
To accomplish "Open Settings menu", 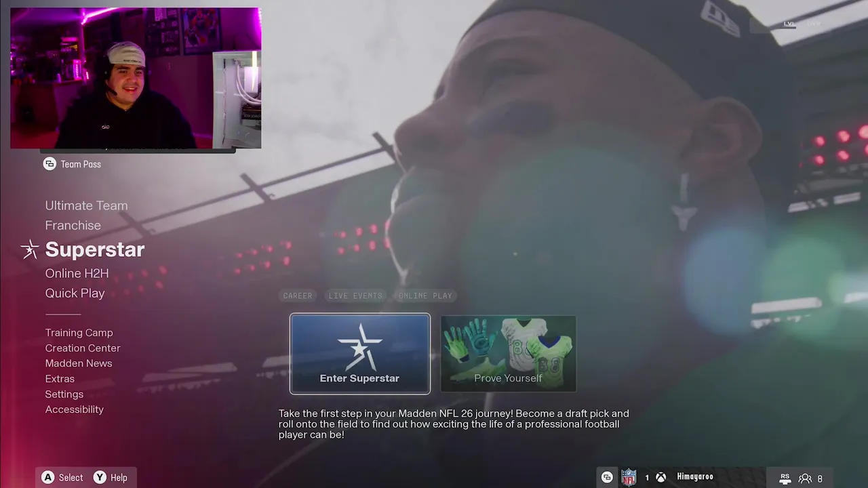I will 64,394.
